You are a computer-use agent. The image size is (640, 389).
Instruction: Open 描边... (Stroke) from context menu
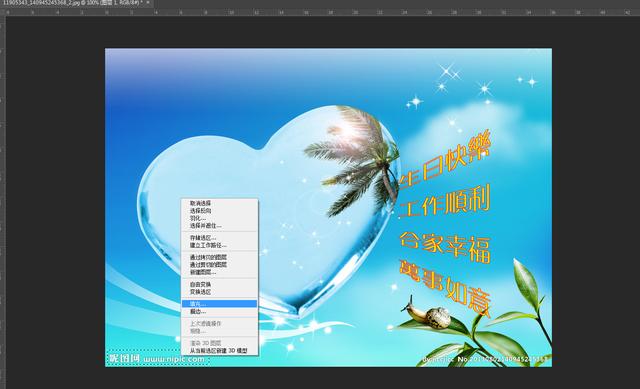click(x=219, y=311)
